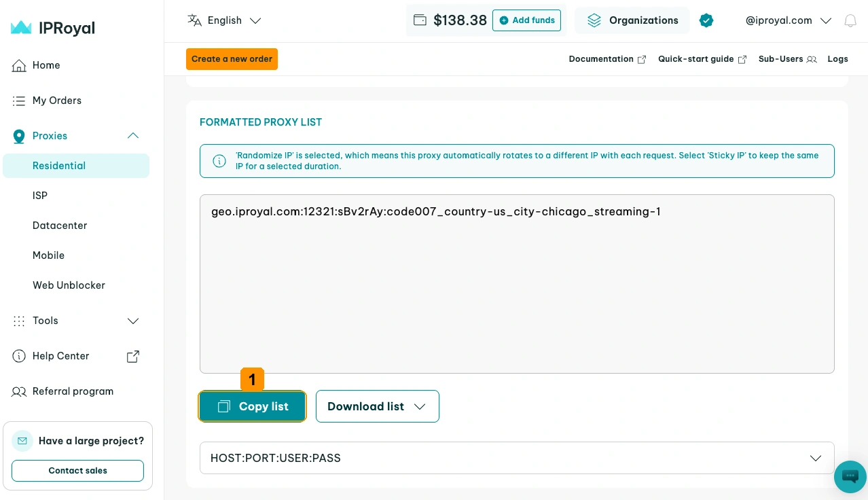Click the Copy list button
Screen dimensions: 868x500
(253, 406)
